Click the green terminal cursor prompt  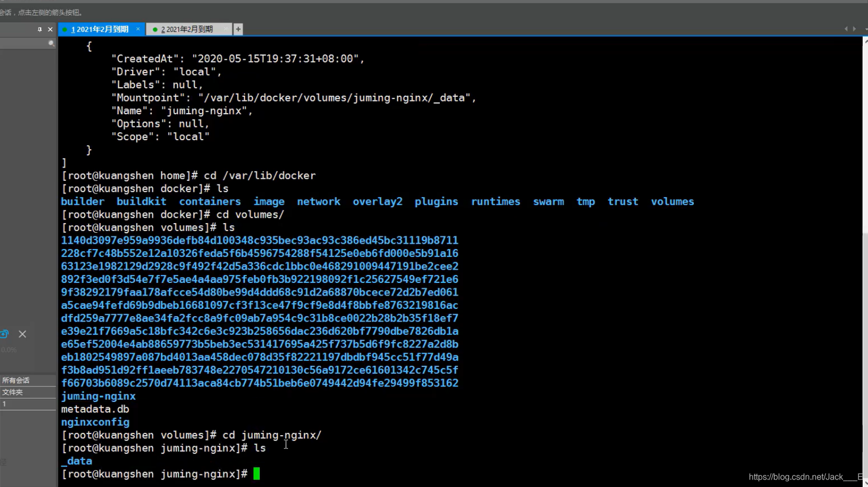tap(257, 474)
